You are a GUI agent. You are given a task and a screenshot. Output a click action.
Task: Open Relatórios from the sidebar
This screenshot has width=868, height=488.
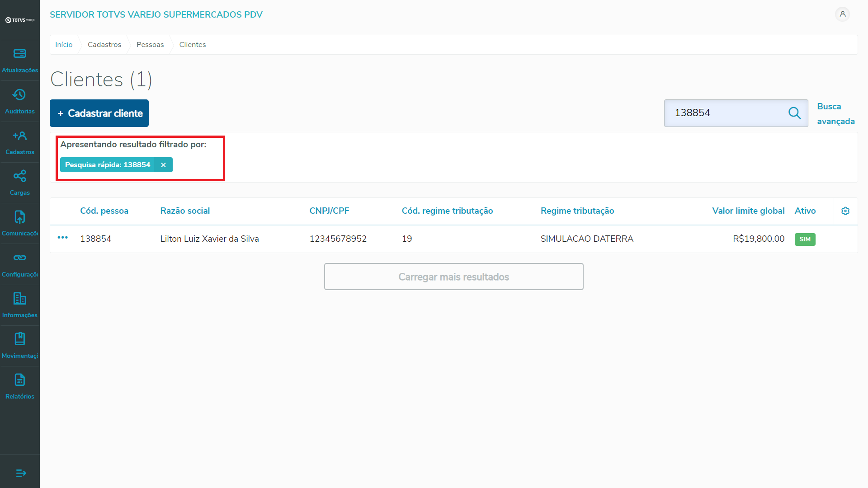tap(19, 386)
